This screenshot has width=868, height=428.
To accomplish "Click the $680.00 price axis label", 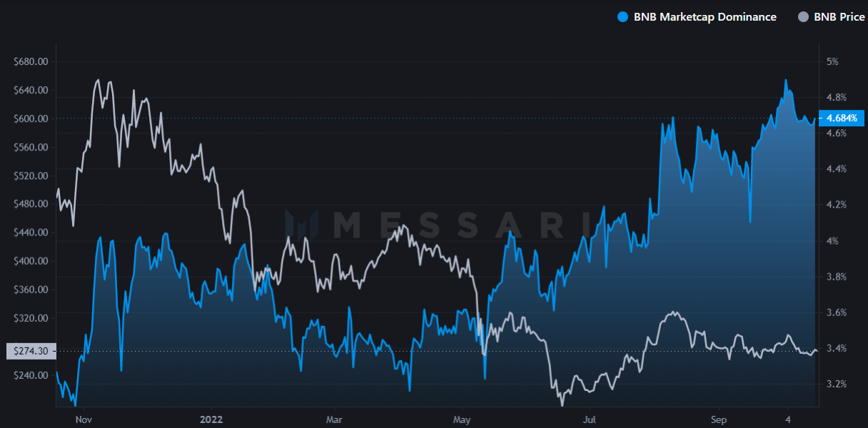I will [31, 61].
